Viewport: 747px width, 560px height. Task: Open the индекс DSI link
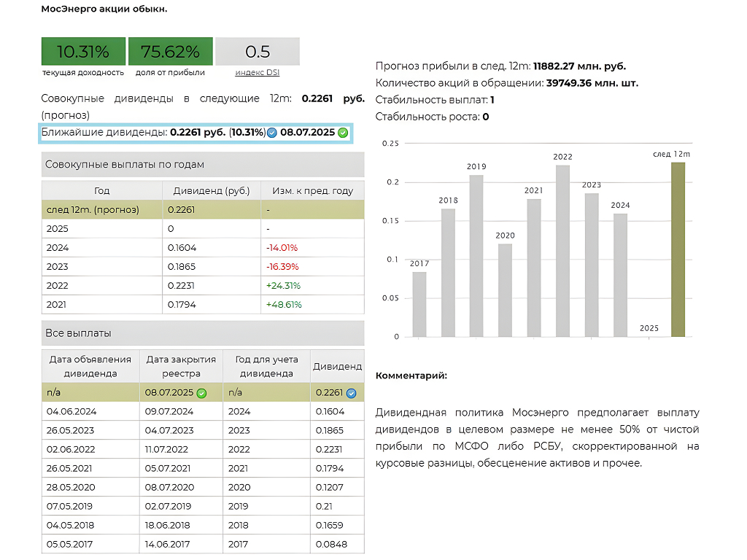tap(257, 72)
